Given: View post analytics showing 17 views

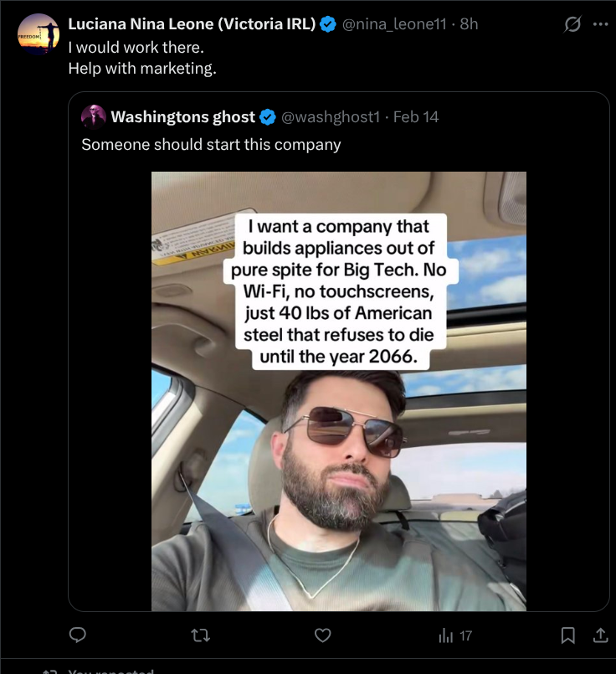Looking at the screenshot, I should click(455, 635).
